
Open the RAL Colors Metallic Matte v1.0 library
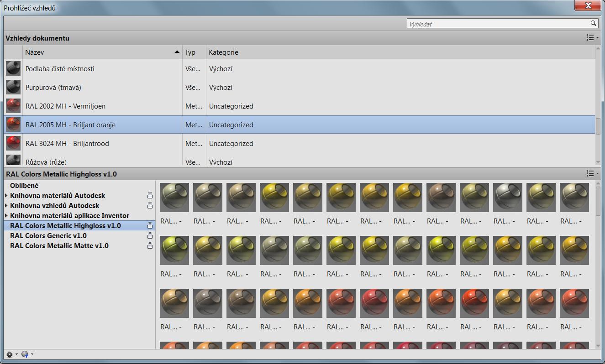pos(59,245)
